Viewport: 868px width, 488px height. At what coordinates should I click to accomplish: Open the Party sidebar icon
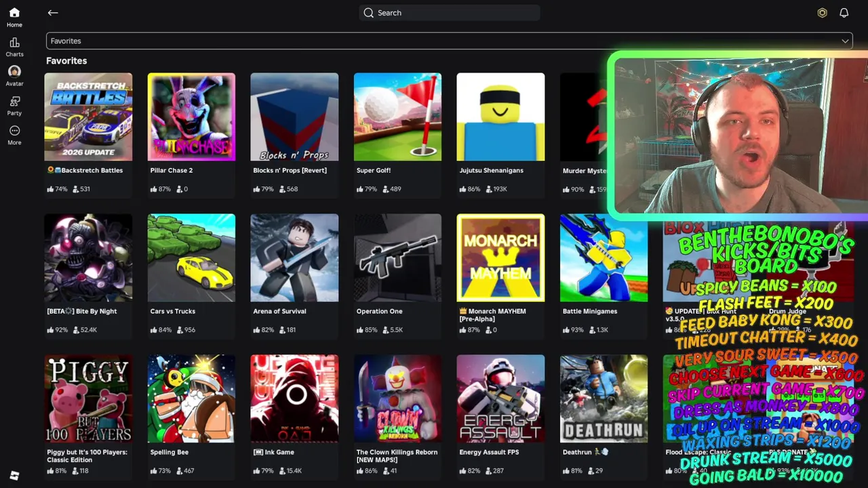(14, 101)
